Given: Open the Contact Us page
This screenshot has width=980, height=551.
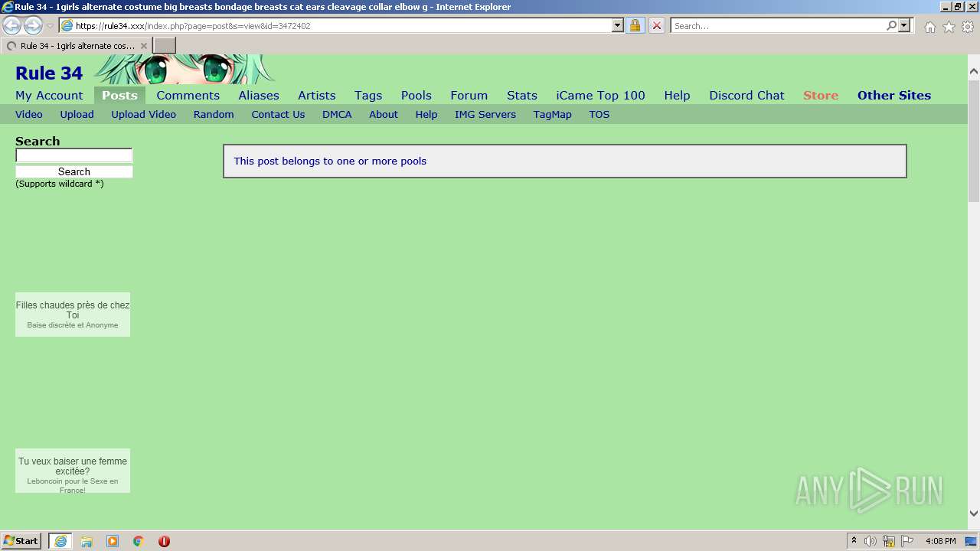Looking at the screenshot, I should tap(278, 115).
